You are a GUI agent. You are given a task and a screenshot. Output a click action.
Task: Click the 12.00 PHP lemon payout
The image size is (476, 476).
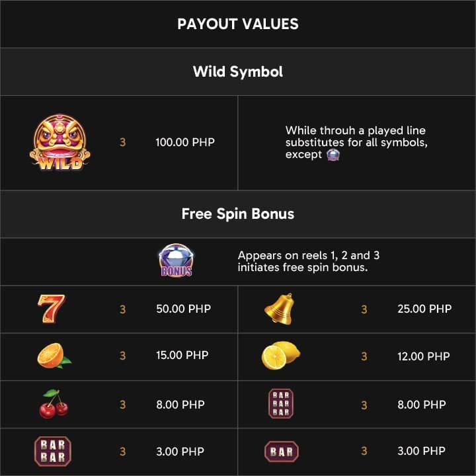[424, 356]
